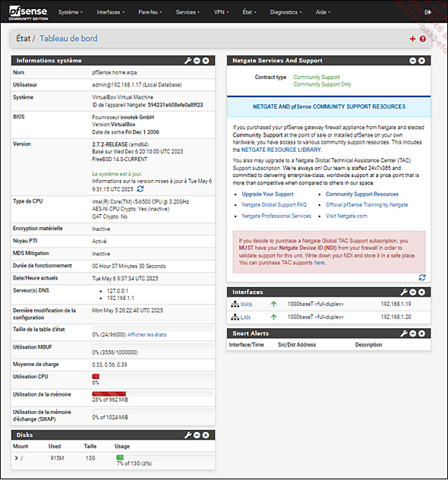This screenshot has width=448, height=480.
Task: Click the memory usage progress bar
Action: coord(153,393)
